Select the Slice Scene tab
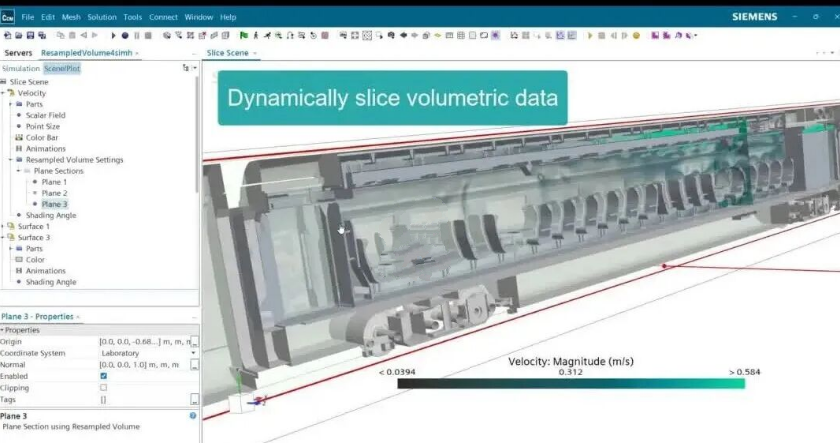The image size is (840, 443). click(227, 52)
